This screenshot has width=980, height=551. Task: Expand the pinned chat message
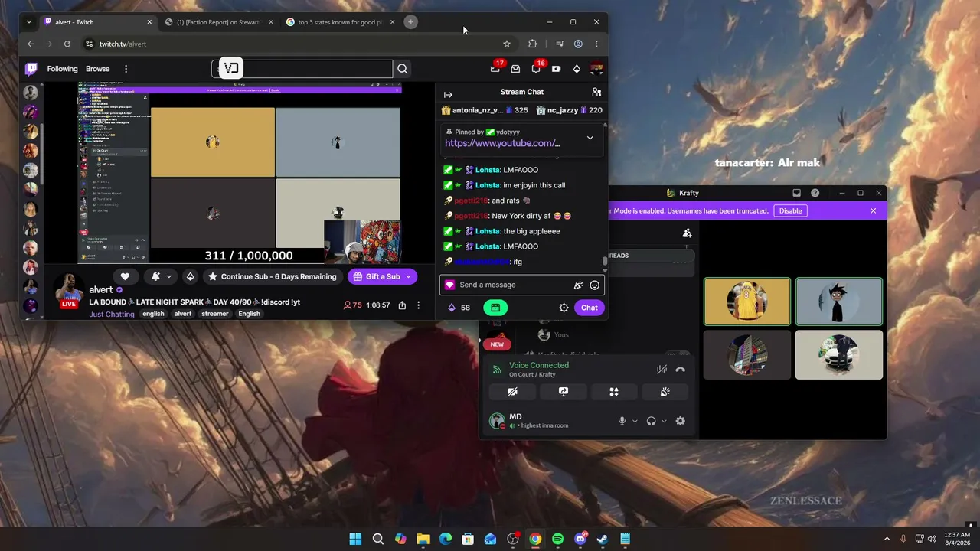(x=590, y=138)
